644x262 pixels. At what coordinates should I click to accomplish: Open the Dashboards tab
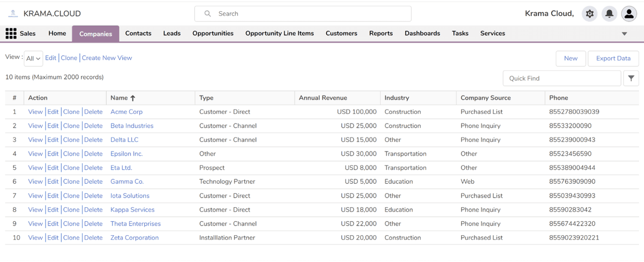422,33
